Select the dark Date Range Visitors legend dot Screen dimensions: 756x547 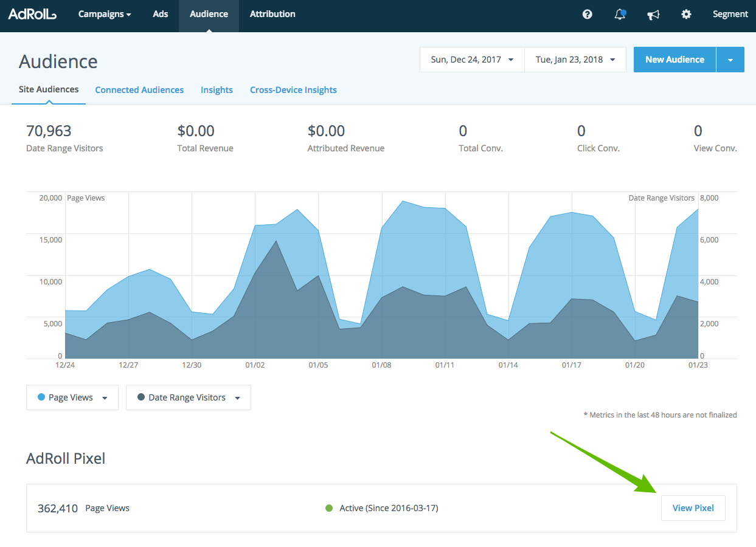(141, 397)
